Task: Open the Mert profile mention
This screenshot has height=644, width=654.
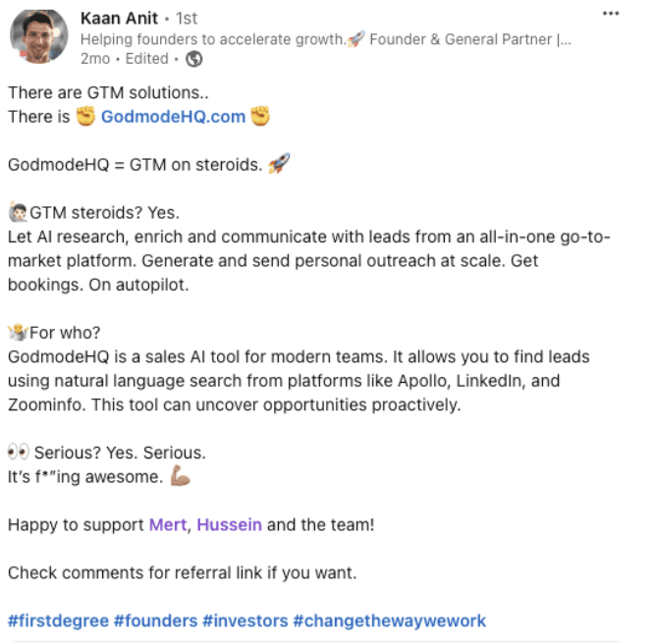Action: pyautogui.click(x=167, y=524)
